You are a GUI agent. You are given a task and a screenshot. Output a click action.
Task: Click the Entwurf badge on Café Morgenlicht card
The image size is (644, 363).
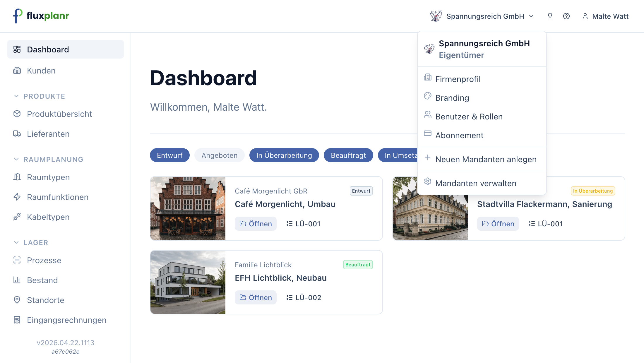[x=361, y=191]
